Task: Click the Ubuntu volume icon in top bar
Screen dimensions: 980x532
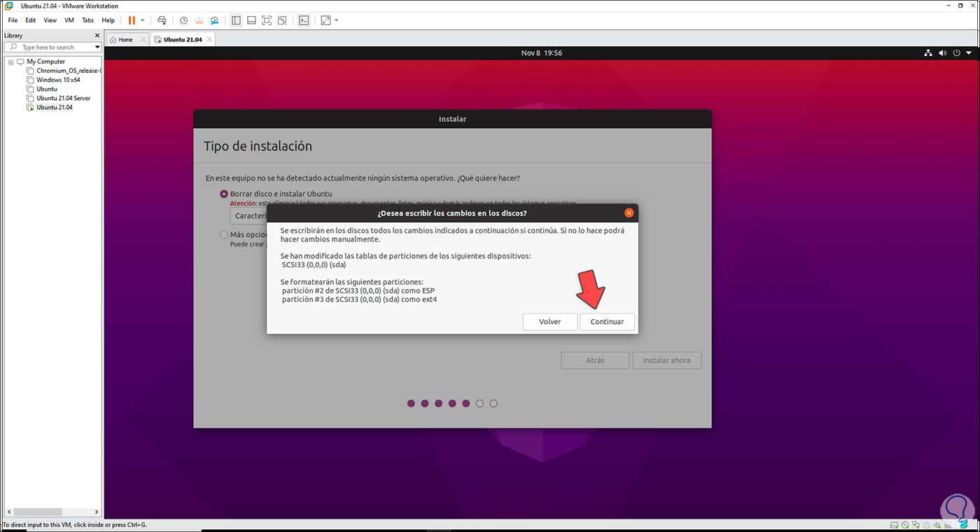Action: (942, 53)
